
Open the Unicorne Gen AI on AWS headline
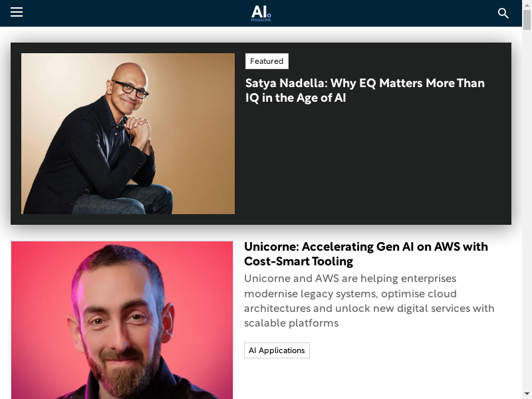point(366,254)
